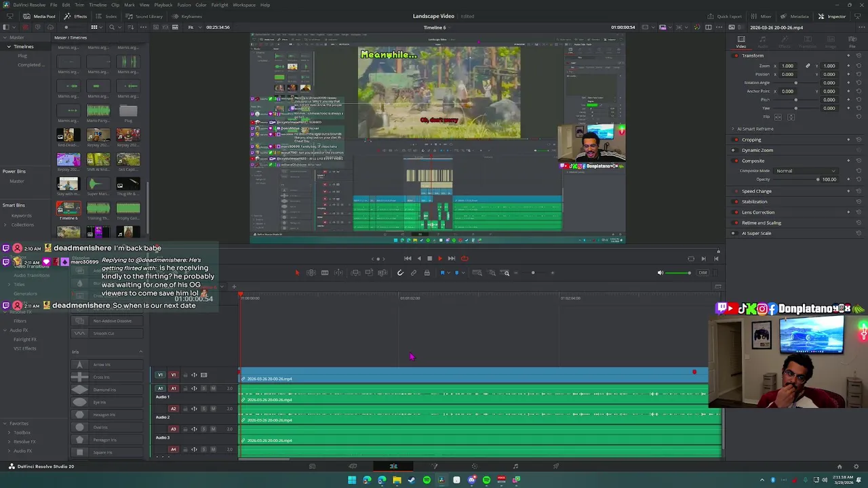Viewport: 868px width, 488px height.
Task: Click the zoom-in plus icon
Action: [x=553, y=272]
